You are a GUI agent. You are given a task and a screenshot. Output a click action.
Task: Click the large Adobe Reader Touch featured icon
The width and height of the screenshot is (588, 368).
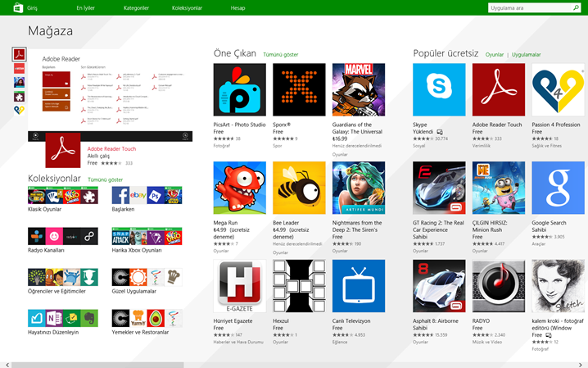click(63, 150)
